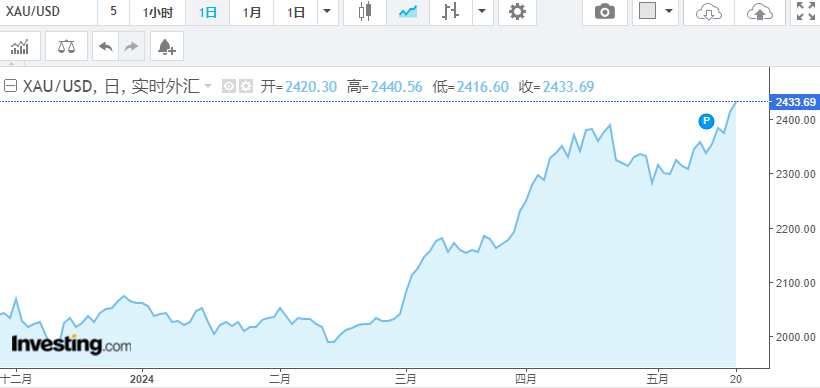The height and width of the screenshot is (388, 820).
Task: Take chart snapshot with camera icon
Action: [x=605, y=12]
